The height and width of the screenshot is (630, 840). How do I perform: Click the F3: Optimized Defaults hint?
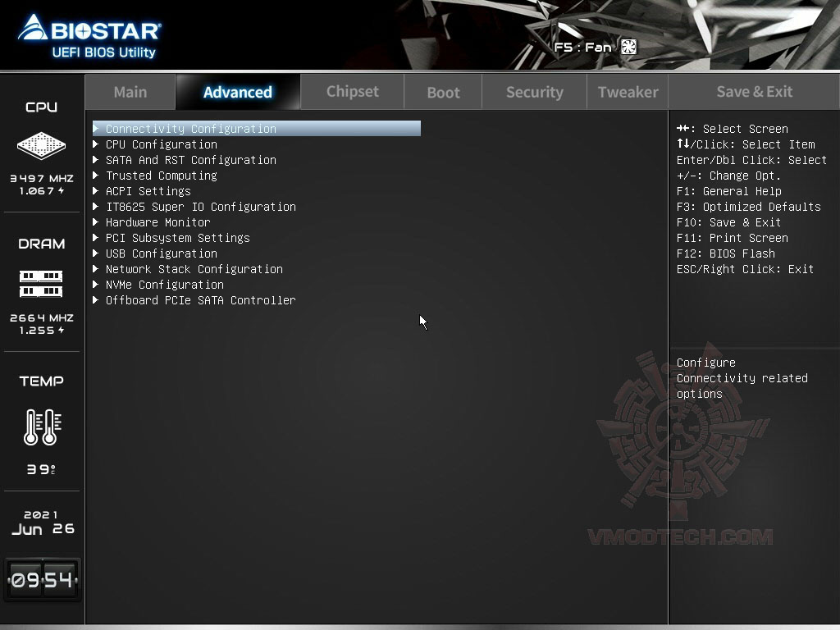click(x=748, y=207)
